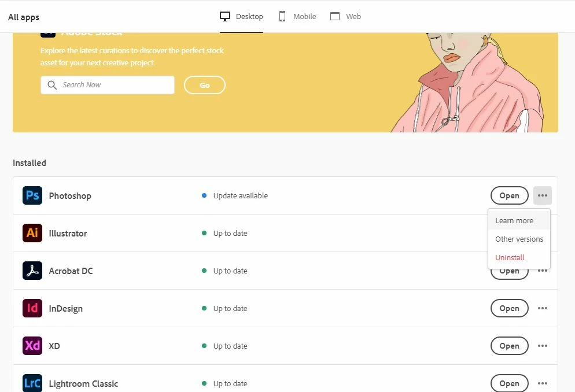Viewport: 575px width, 392px height.
Task: Click the Photoshop app name
Action: coord(70,195)
